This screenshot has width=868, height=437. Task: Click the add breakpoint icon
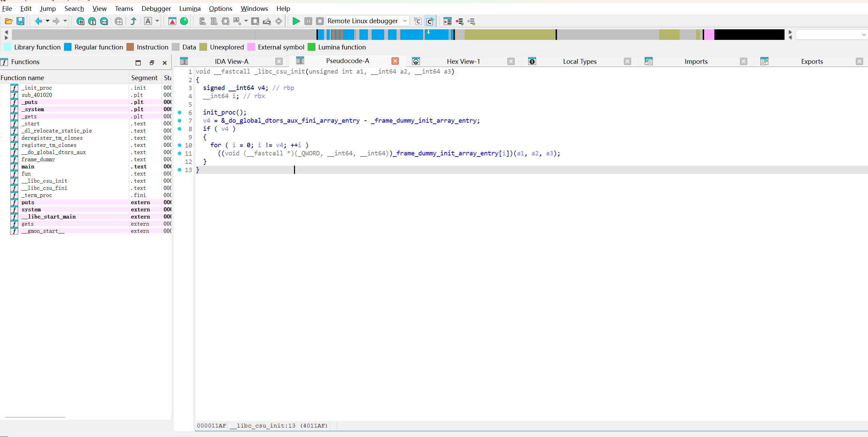pos(460,21)
